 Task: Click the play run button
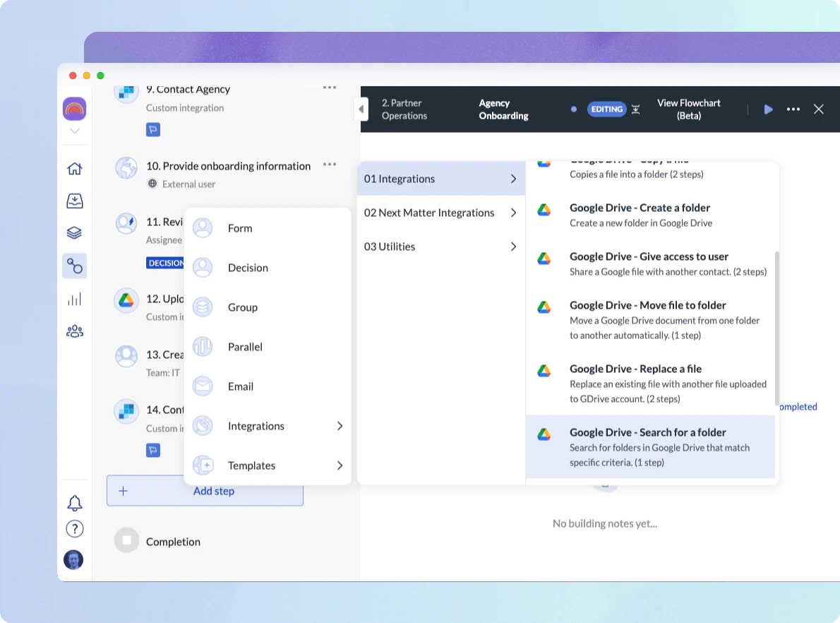[768, 109]
